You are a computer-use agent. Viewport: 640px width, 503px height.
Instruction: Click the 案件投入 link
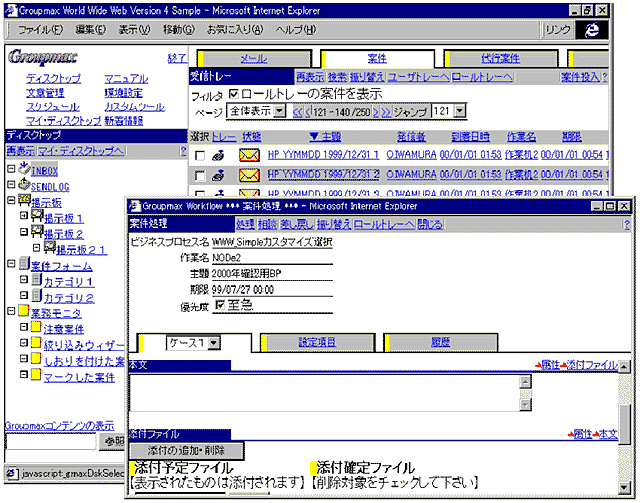[580, 77]
